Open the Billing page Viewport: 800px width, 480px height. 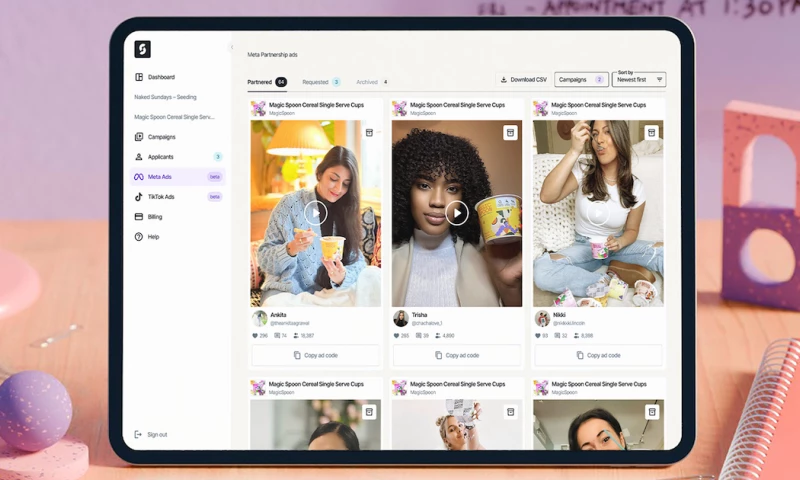[x=155, y=217]
